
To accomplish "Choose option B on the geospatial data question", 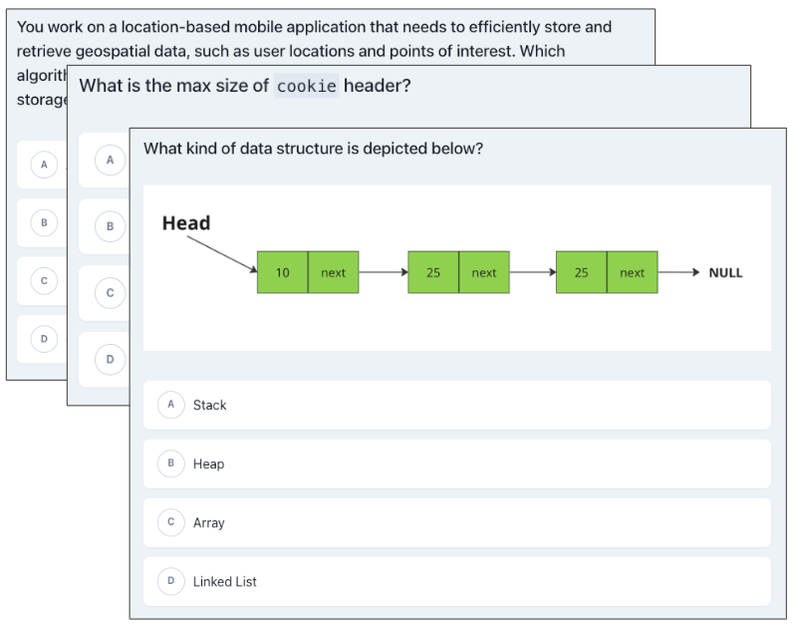I will pos(44,222).
